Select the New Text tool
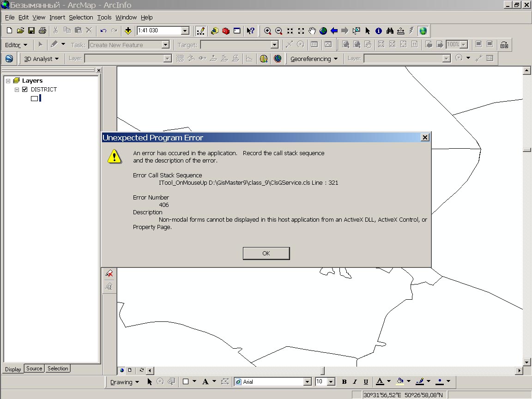 [x=205, y=382]
